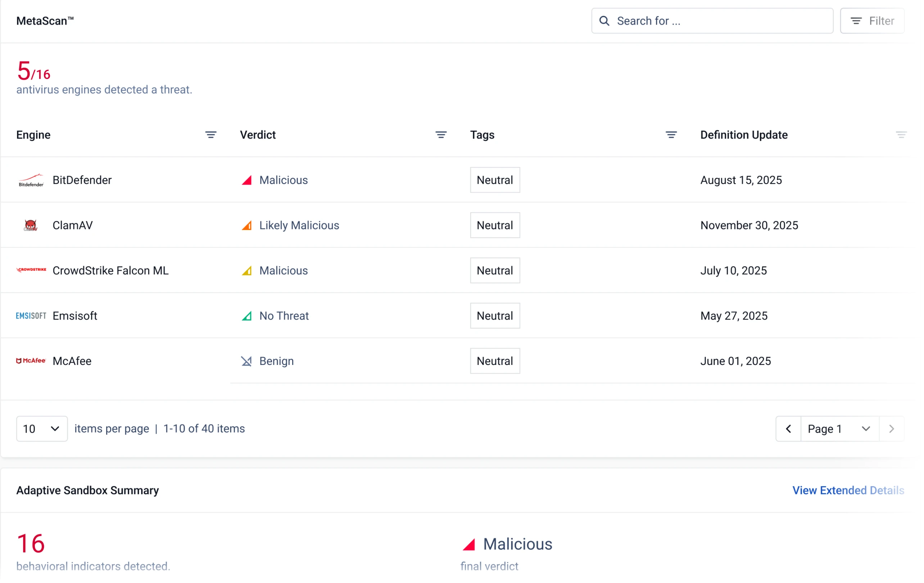Click the Verdict column filter icon
Viewport: 924px width, 583px height.
pos(441,135)
